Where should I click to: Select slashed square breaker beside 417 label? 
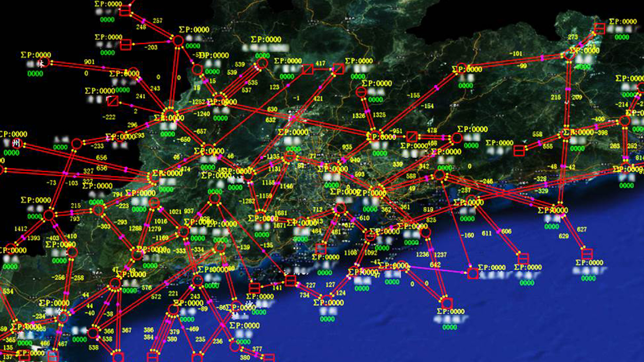tap(308, 69)
